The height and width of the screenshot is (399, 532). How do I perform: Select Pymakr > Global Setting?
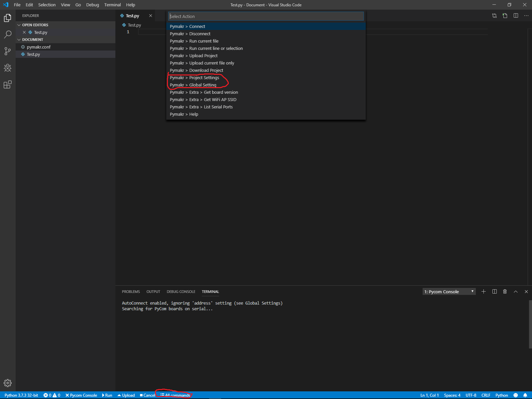pyautogui.click(x=193, y=85)
